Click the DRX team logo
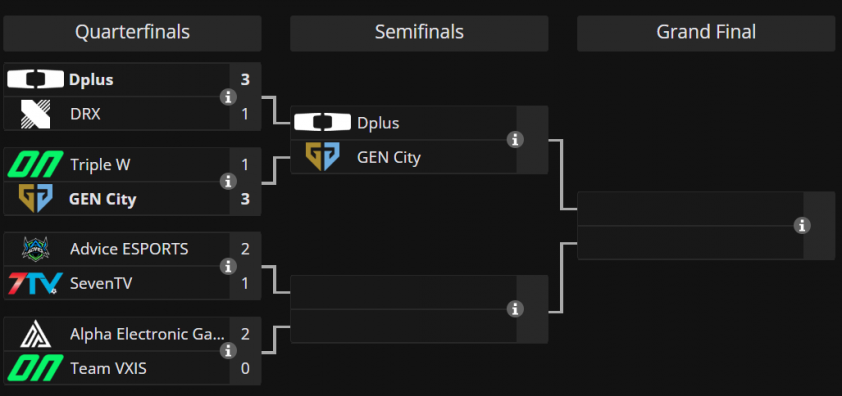Screen dimensions: 842x396 tap(35, 114)
